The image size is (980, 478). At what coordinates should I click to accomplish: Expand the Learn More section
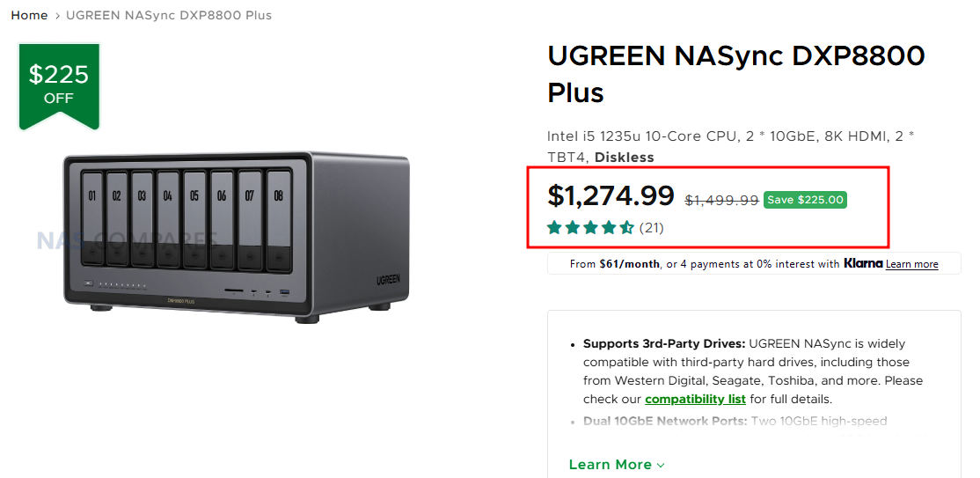(611, 465)
